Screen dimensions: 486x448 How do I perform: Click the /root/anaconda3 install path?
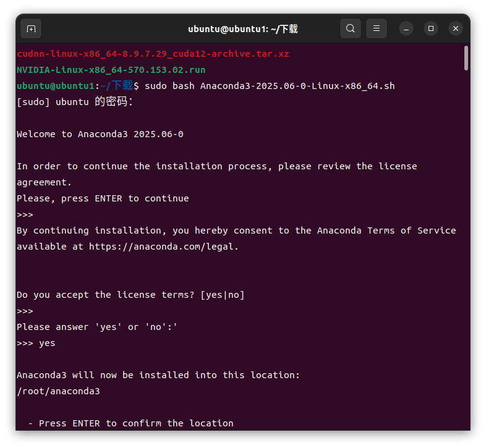(x=58, y=391)
